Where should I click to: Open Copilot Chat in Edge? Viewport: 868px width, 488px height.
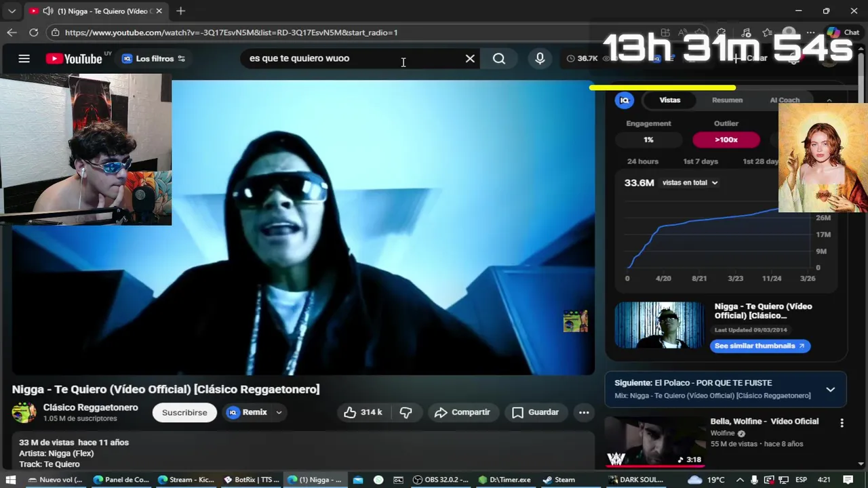(843, 33)
